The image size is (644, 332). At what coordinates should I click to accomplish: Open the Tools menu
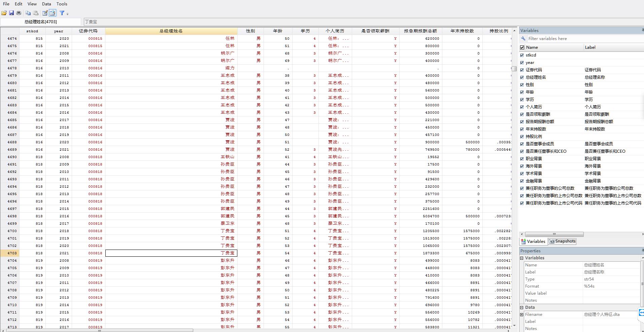[62, 4]
